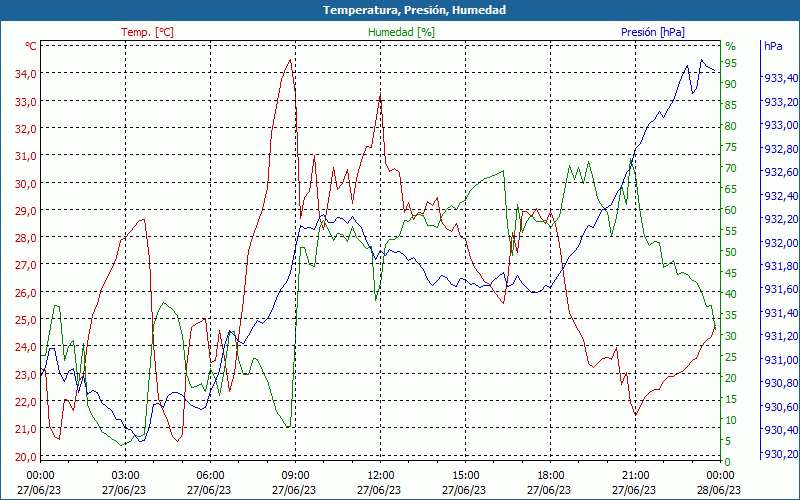Click humidity axis value 50
Image resolution: width=800 pixels, height=500 pixels.
click(x=731, y=252)
